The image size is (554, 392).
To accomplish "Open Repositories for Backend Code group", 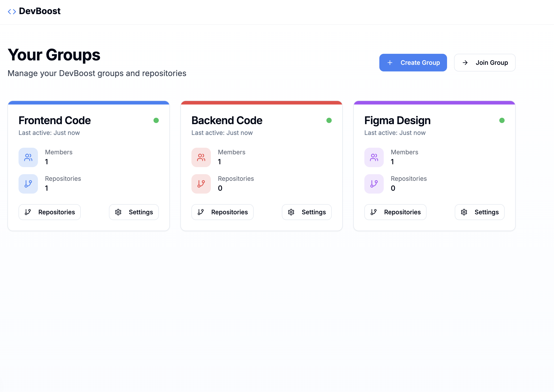I will click(223, 212).
